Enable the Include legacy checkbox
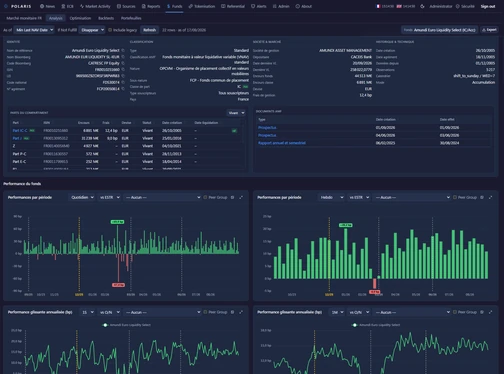 (110, 30)
